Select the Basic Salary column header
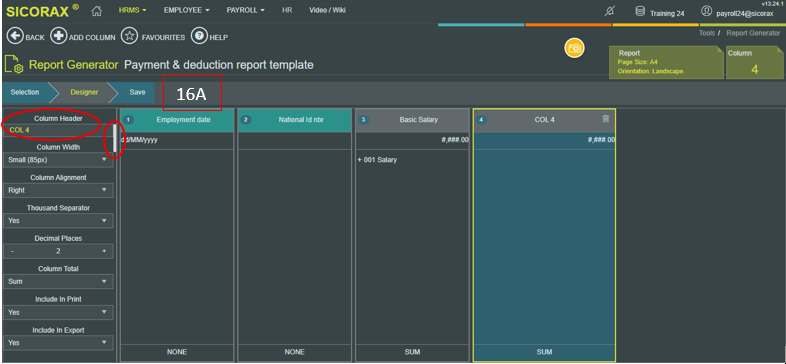 pyautogui.click(x=412, y=120)
